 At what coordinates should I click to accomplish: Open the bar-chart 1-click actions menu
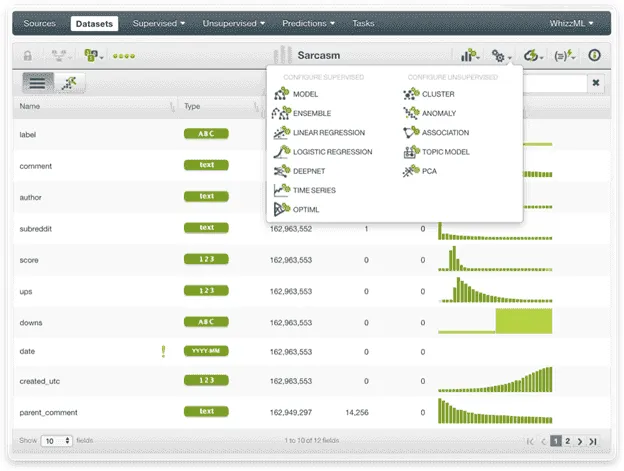click(x=470, y=55)
